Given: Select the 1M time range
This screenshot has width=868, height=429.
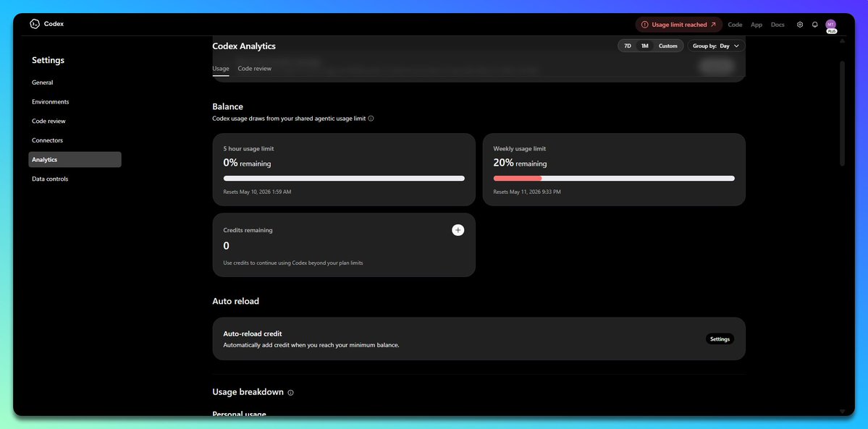Looking at the screenshot, I should pos(644,46).
